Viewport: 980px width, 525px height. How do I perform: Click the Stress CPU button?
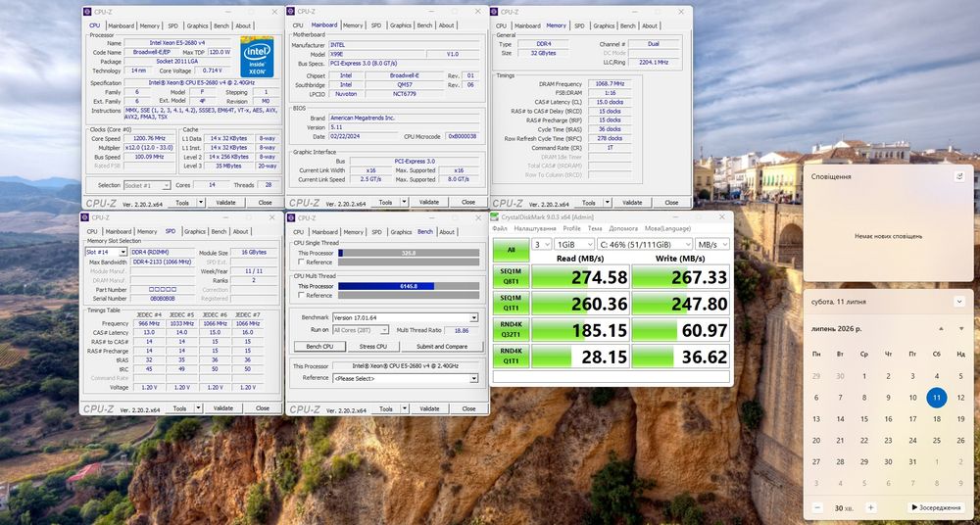click(373, 347)
